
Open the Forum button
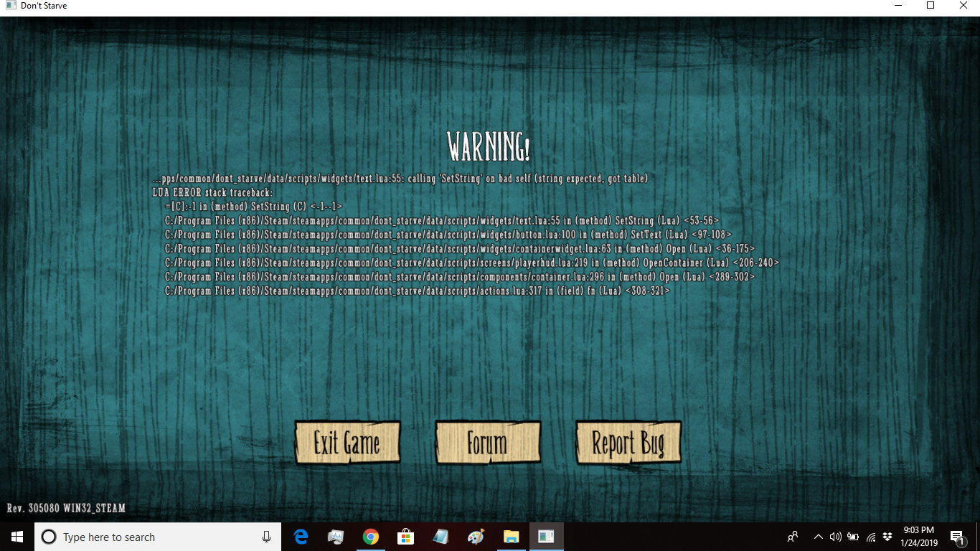[488, 443]
